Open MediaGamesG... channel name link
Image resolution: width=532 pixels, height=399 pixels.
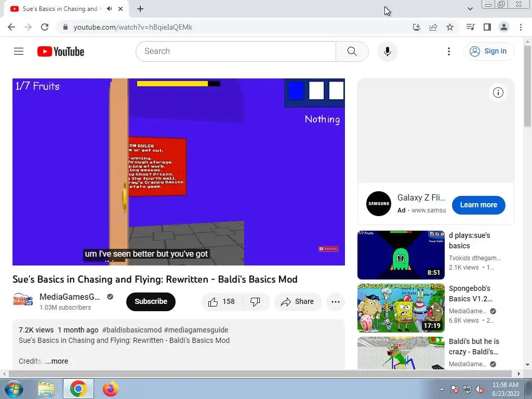pyautogui.click(x=70, y=297)
